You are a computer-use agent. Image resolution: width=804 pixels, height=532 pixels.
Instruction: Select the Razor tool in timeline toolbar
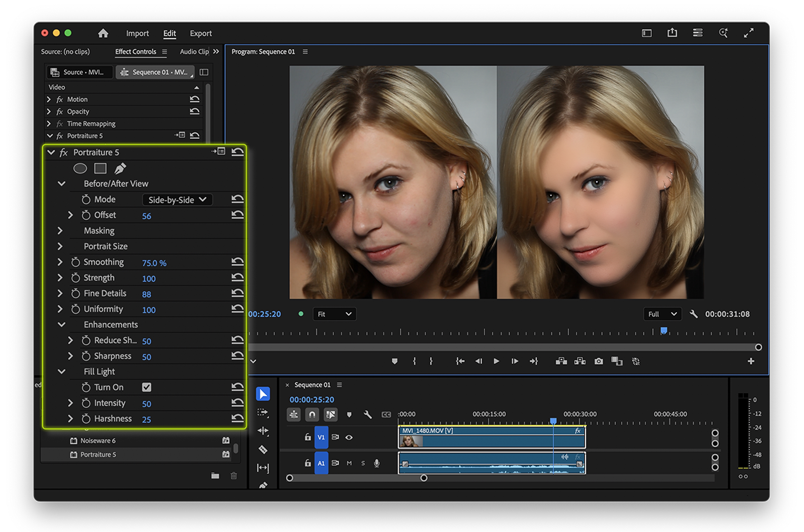point(263,450)
